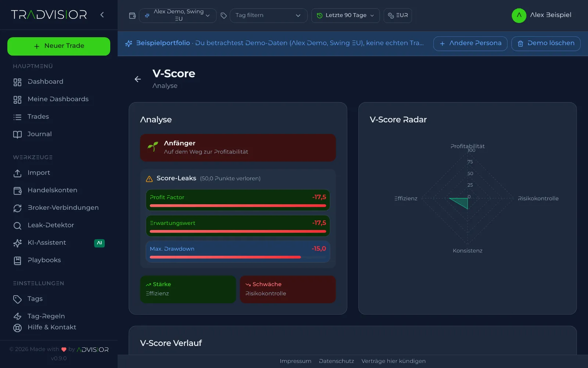Open Trades in the sidebar

click(59, 117)
